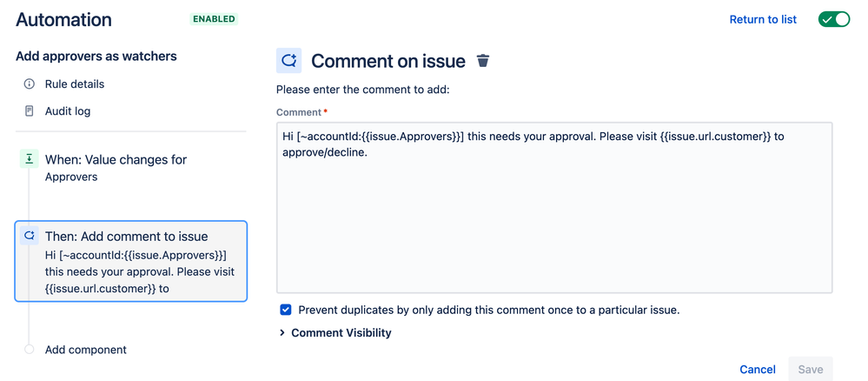Click the comment icon in the Then step
The image size is (868, 381).
pyautogui.click(x=30, y=235)
